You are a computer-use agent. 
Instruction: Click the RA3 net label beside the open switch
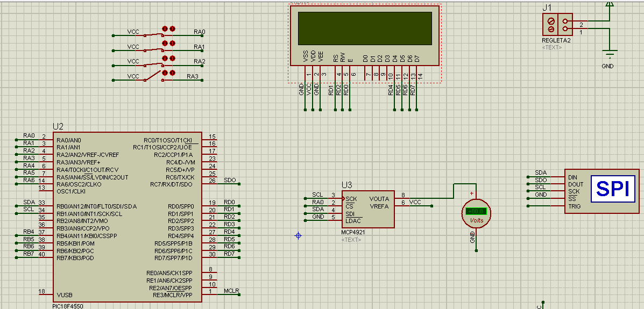click(x=193, y=76)
